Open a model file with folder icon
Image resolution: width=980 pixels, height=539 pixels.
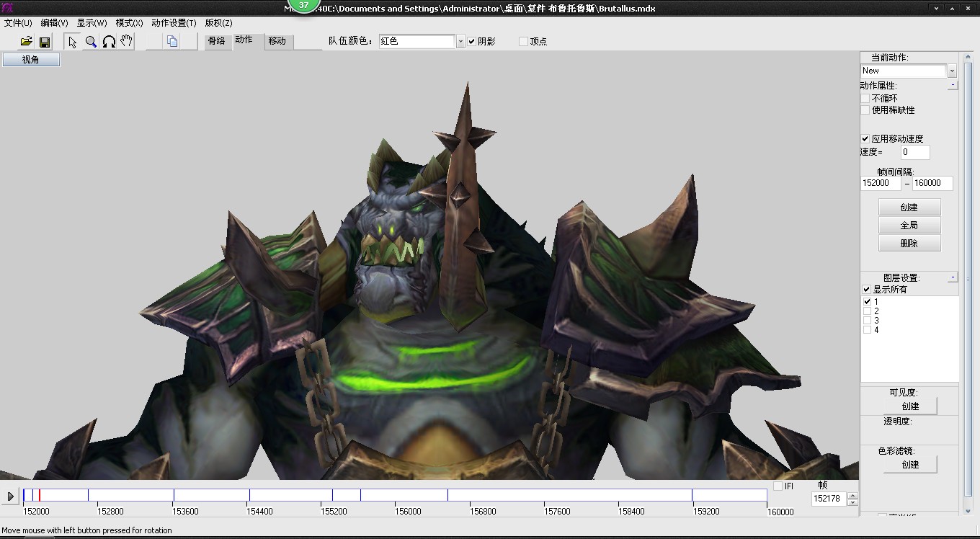(27, 42)
